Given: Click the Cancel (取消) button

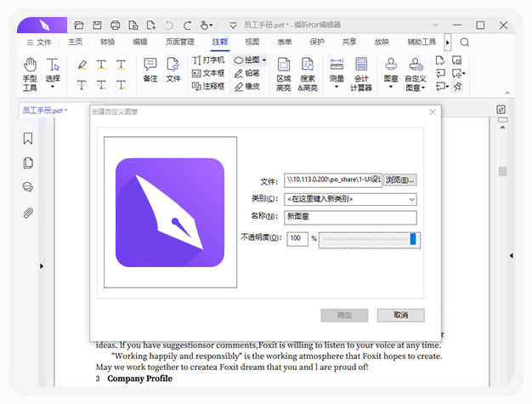Looking at the screenshot, I should click(400, 315).
